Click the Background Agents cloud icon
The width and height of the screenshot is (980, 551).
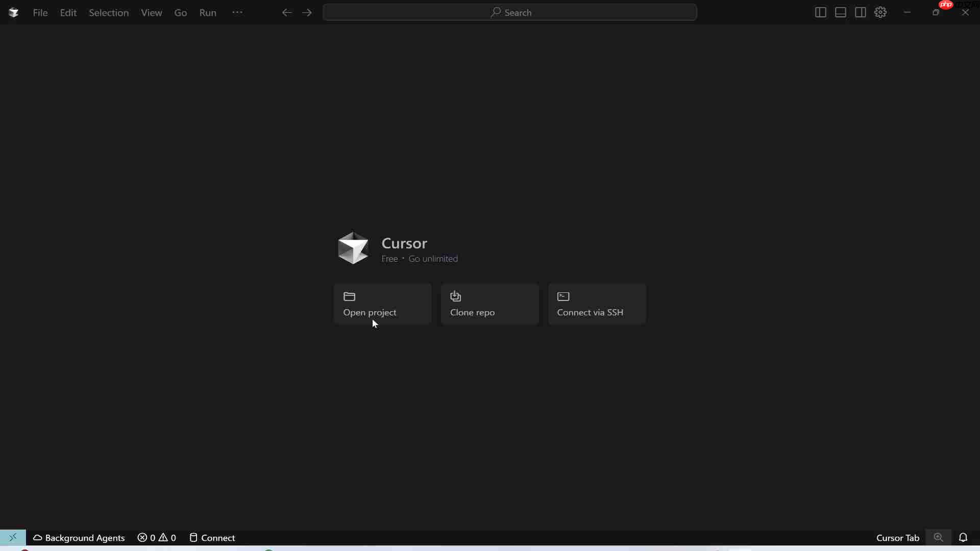pyautogui.click(x=38, y=538)
